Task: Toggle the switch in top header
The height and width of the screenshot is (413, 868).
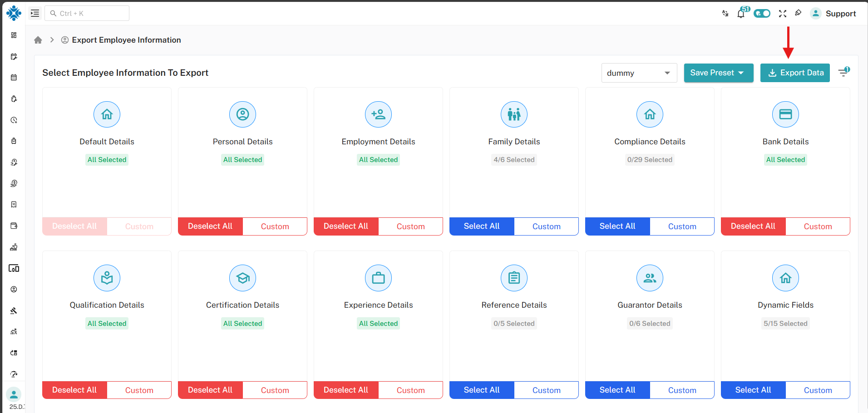Action: tap(762, 14)
